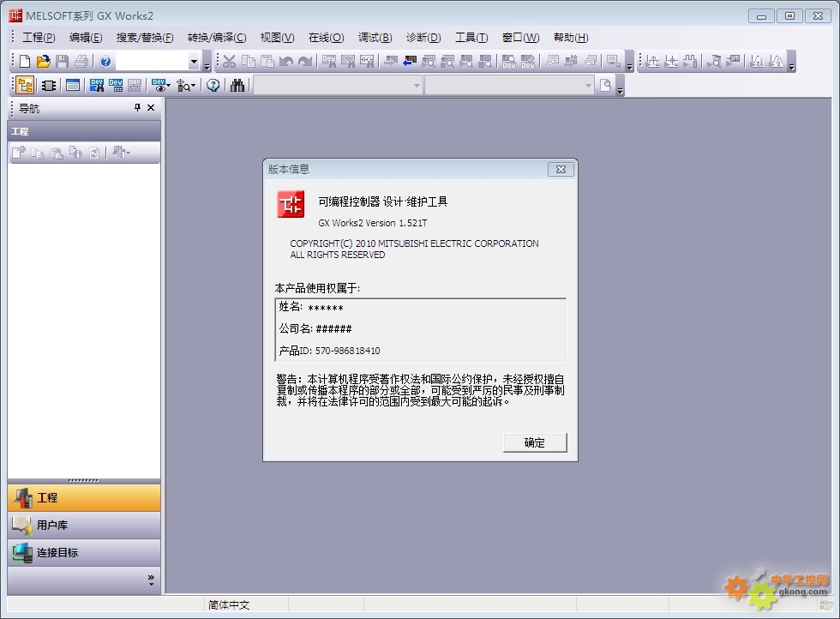Screen dimensions: 840x619
Task: Show the blue output window list icon
Action: click(73, 85)
